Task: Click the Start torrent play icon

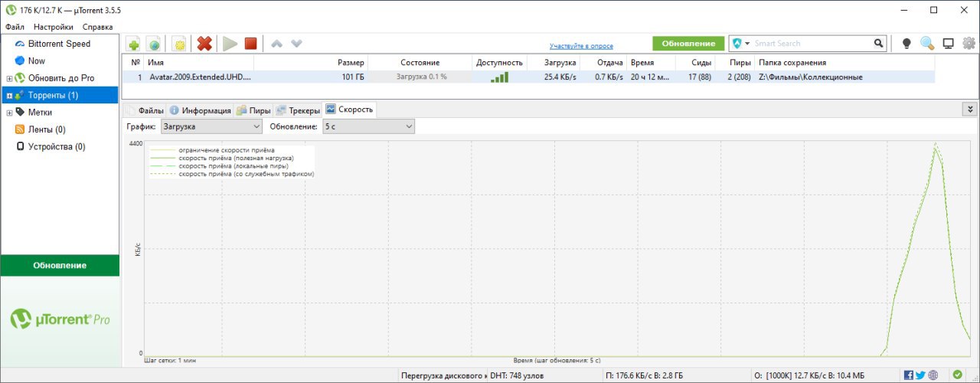Action: (x=230, y=44)
